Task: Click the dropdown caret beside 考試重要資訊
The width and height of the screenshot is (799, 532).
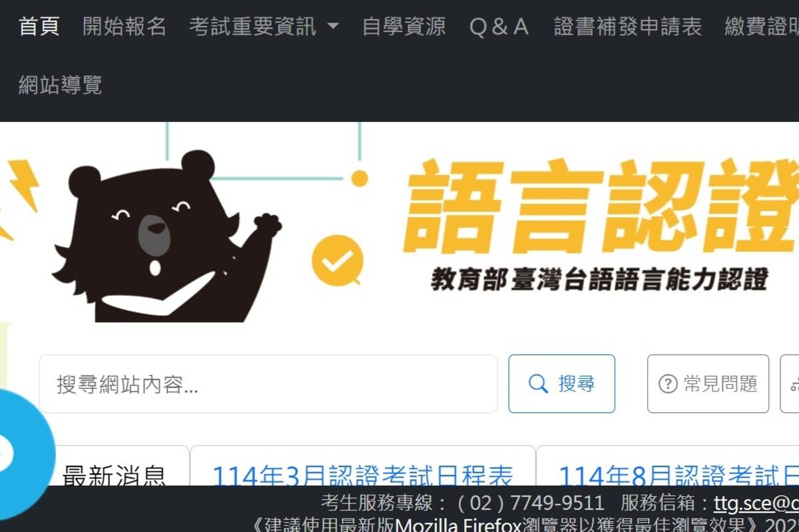Action: coord(333,27)
